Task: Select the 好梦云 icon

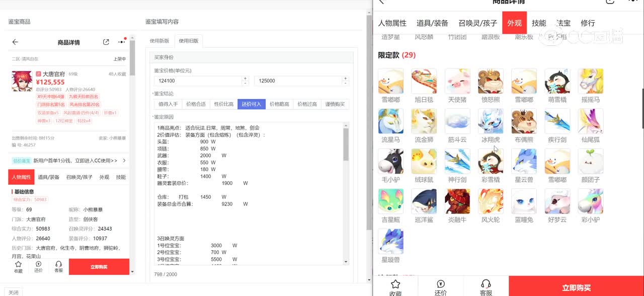Action: (x=557, y=201)
